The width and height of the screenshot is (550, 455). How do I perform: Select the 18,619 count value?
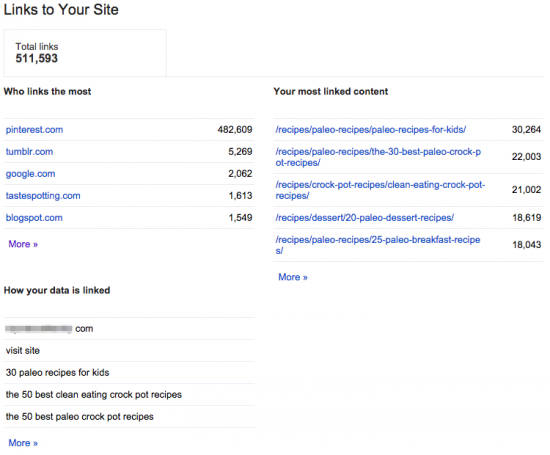[527, 218]
